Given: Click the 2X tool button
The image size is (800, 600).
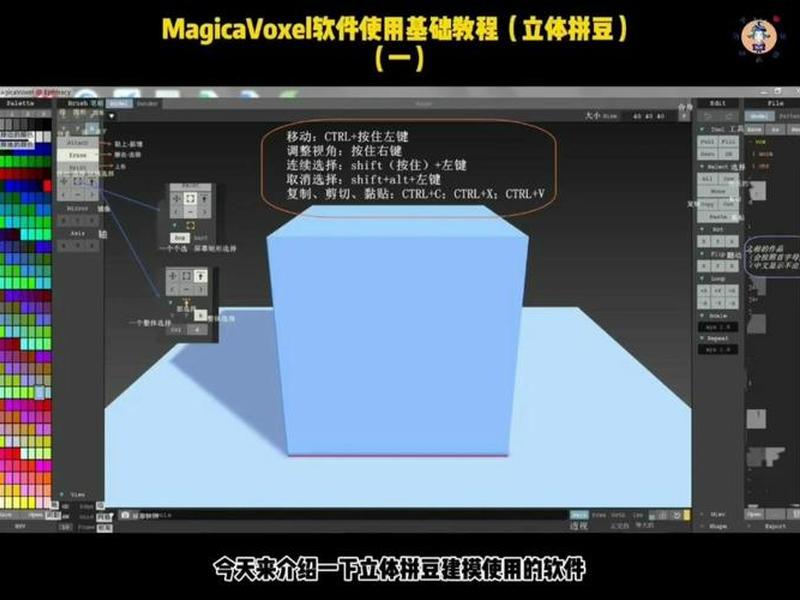Looking at the screenshot, I should (x=729, y=154).
